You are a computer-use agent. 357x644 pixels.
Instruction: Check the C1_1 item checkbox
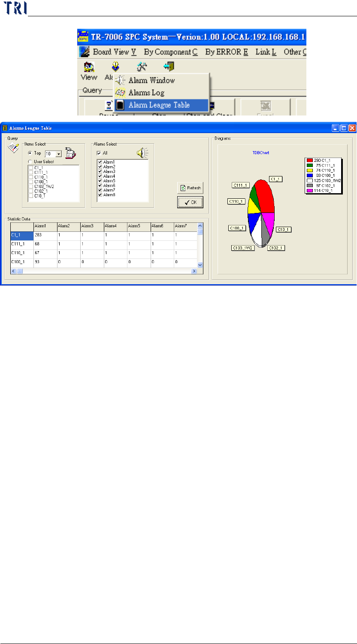[31, 167]
